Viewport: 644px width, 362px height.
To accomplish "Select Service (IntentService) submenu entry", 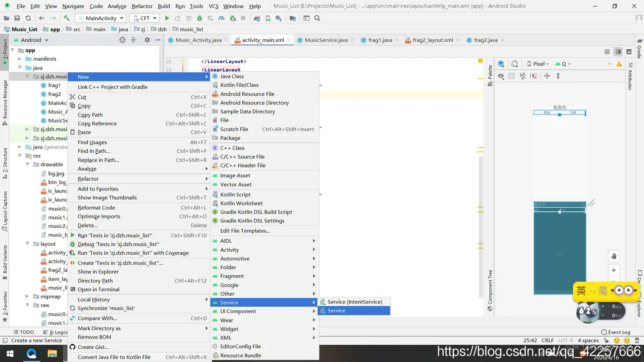I will pos(354,302).
